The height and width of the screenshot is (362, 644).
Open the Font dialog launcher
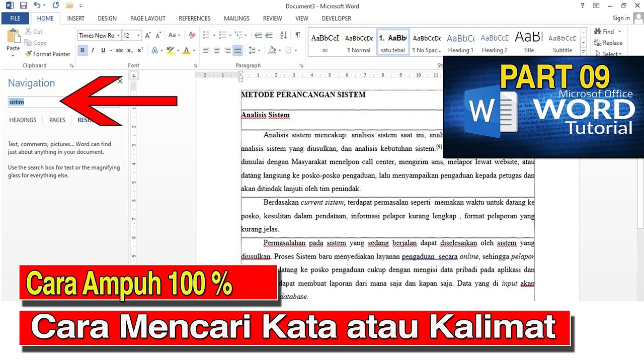[196, 66]
